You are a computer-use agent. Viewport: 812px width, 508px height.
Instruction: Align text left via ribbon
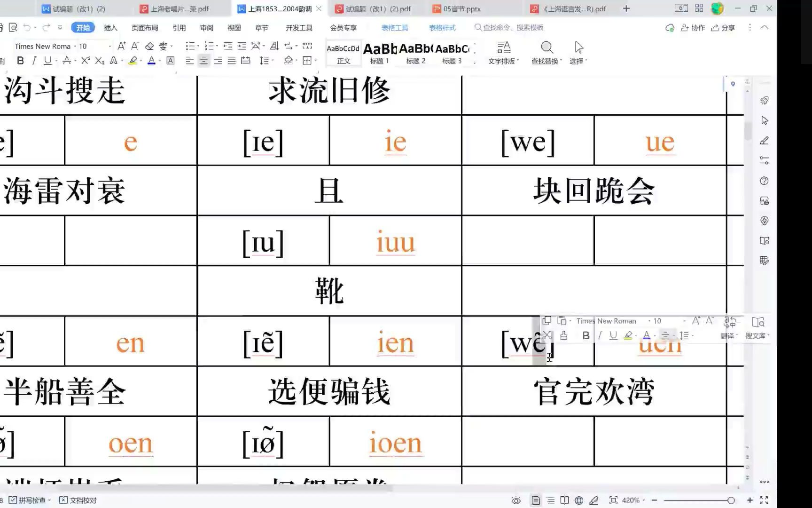click(x=189, y=61)
